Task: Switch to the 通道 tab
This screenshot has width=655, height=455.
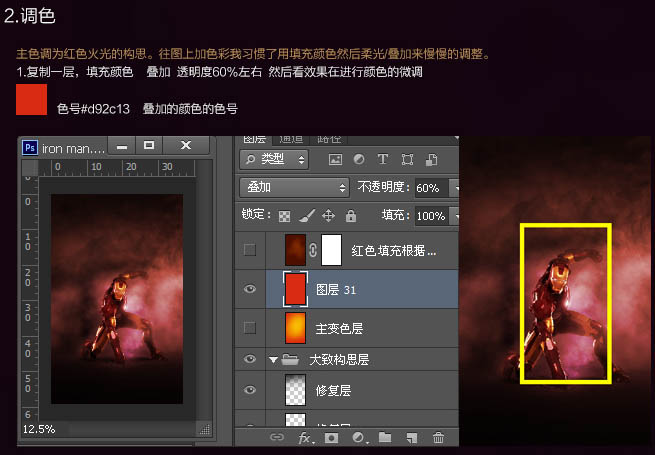Action: (291, 139)
